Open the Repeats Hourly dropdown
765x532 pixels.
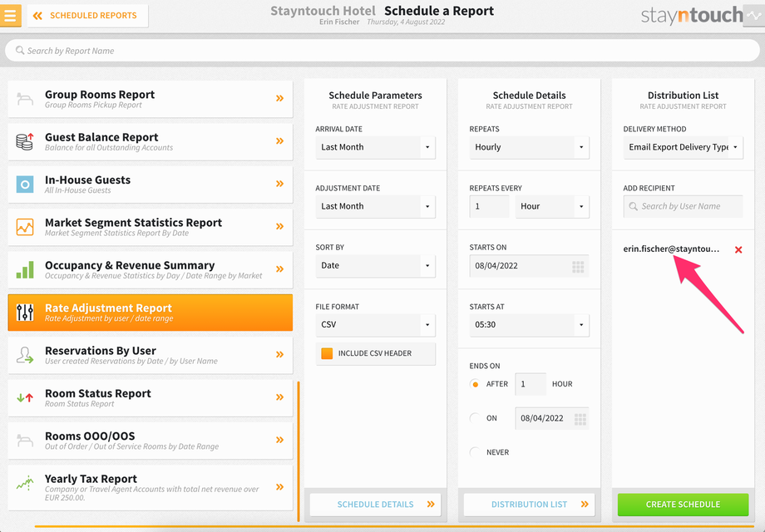pos(529,147)
